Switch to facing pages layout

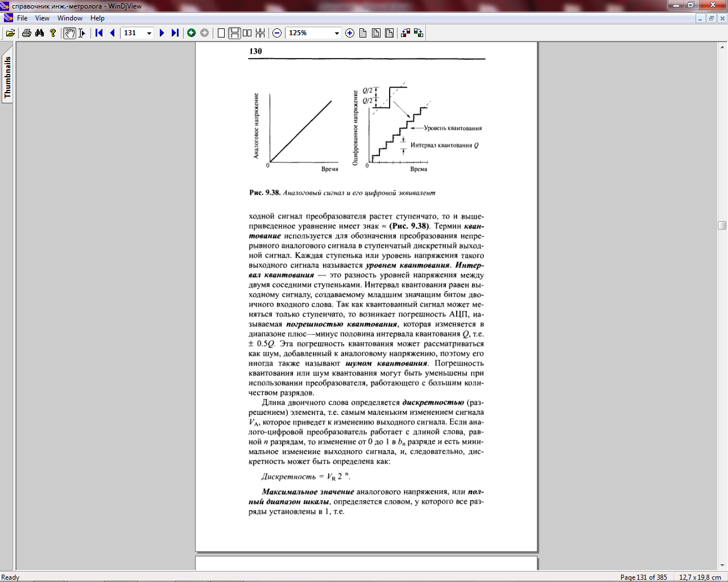click(x=247, y=33)
